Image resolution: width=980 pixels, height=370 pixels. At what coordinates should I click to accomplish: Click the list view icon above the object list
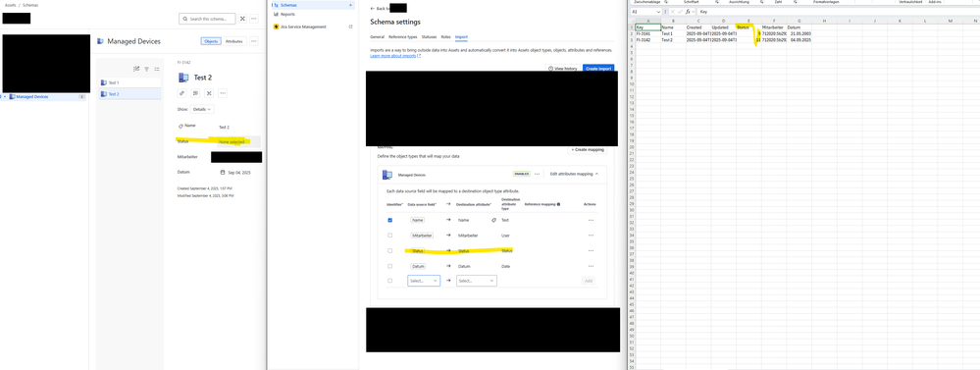click(157, 70)
